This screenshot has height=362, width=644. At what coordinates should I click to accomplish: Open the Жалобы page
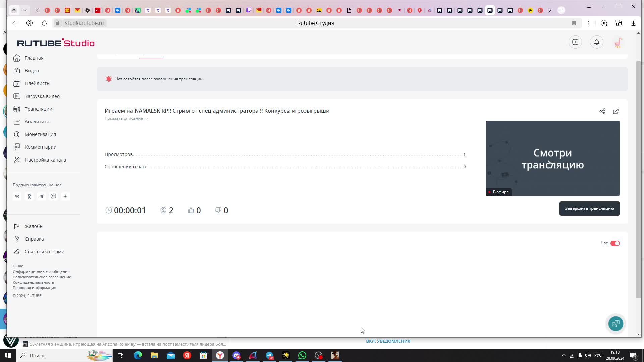[x=28, y=226]
